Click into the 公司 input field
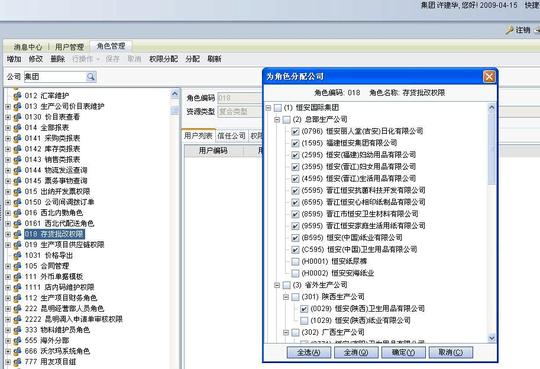Image resolution: width=540 pixels, height=369 pixels. point(55,76)
